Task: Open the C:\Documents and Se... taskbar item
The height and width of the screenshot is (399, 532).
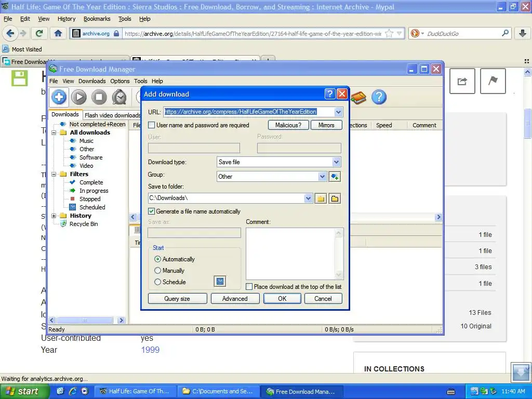Action: point(219,392)
